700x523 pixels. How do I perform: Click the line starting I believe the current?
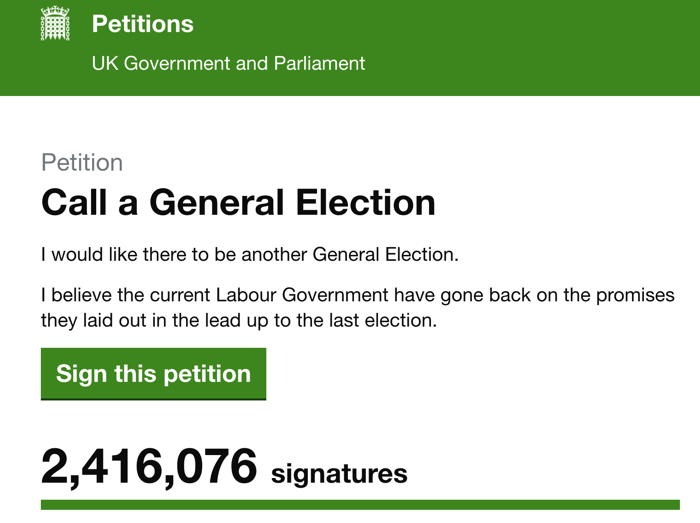pyautogui.click(x=359, y=296)
